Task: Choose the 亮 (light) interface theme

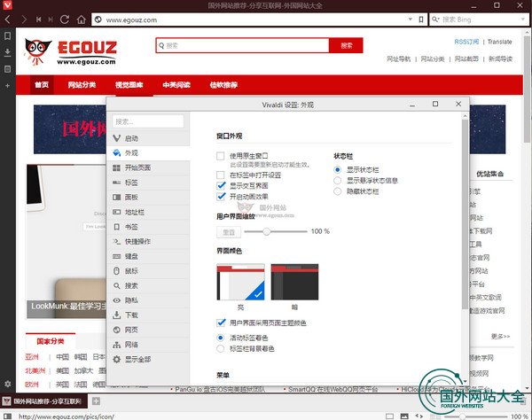Action: point(240,282)
